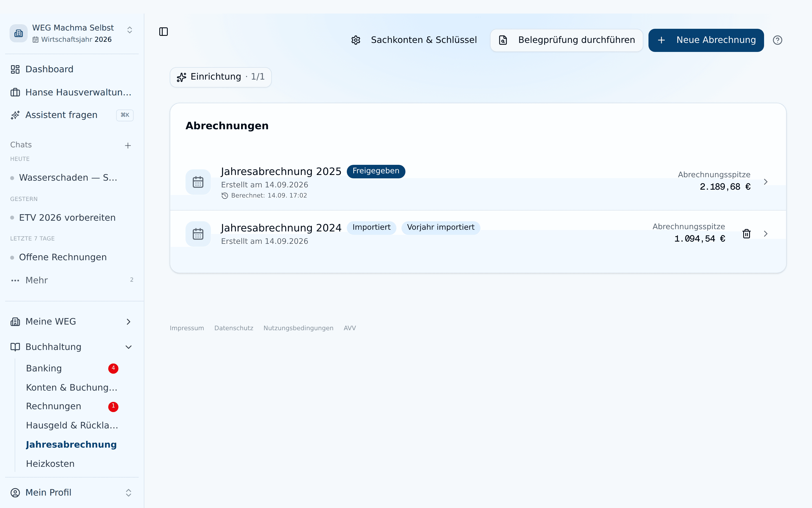The image size is (812, 508).
Task: Open the help question mark icon
Action: (777, 40)
